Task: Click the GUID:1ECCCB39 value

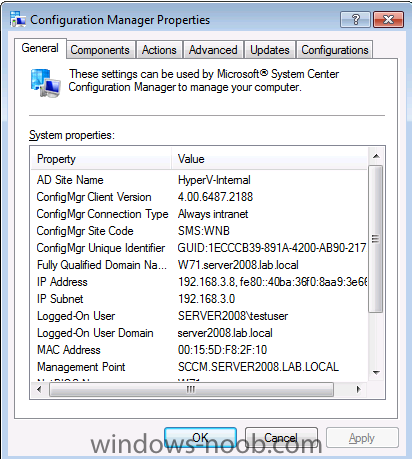Action: (x=272, y=248)
